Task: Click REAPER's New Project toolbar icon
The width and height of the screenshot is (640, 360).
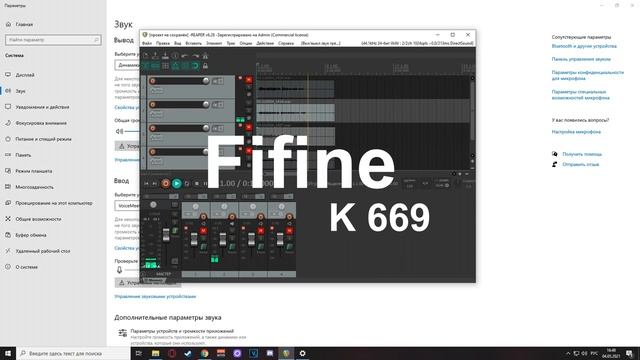Action: point(146,56)
